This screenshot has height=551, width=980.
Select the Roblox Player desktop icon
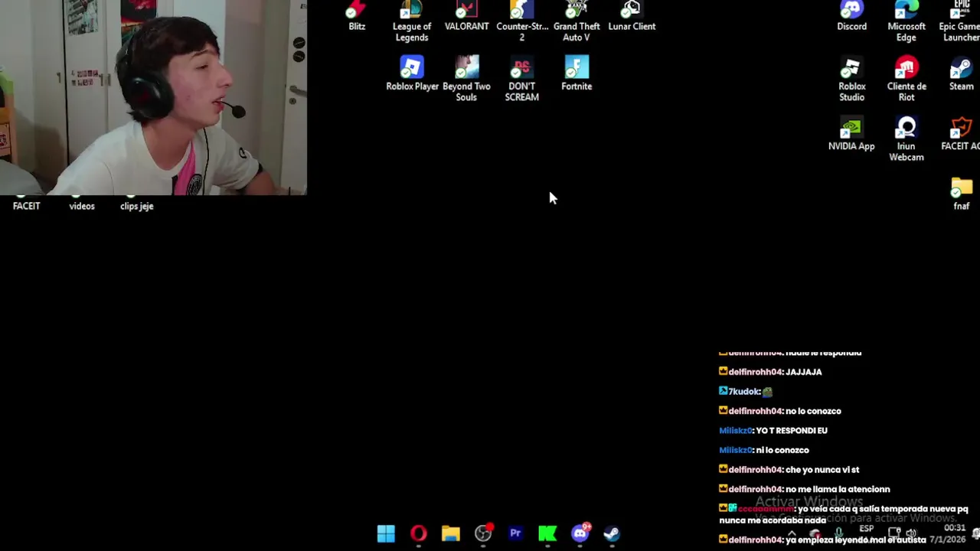pyautogui.click(x=412, y=73)
